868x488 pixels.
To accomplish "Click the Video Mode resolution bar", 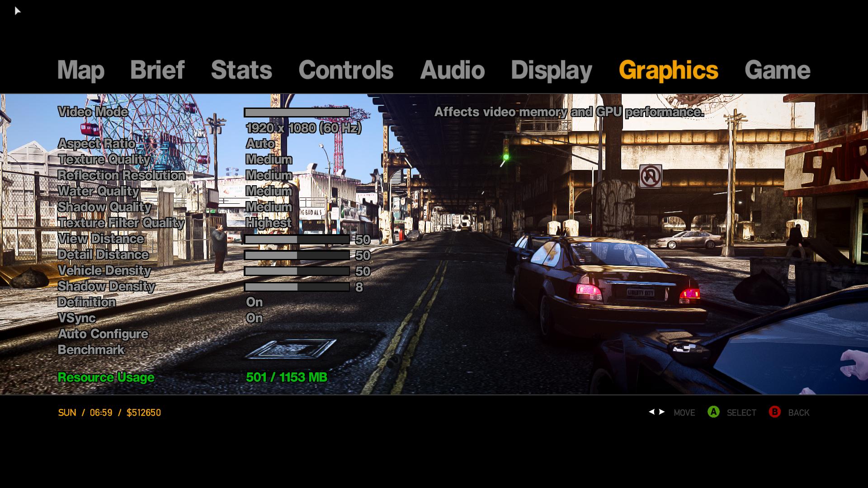I will 297,112.
